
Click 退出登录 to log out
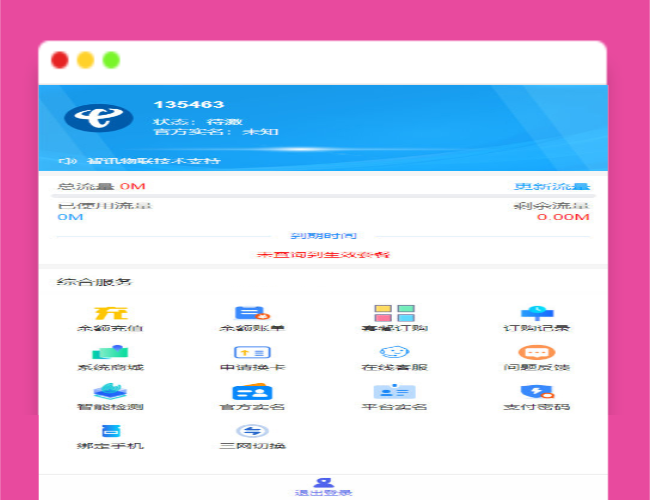pos(324,487)
